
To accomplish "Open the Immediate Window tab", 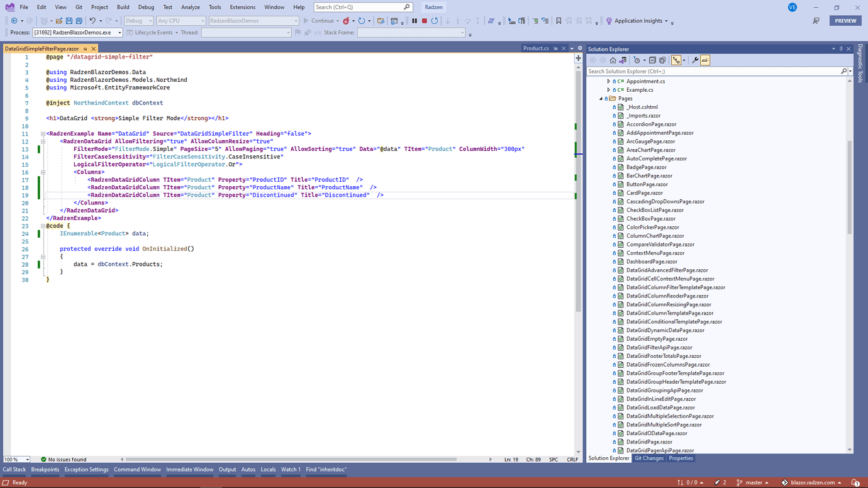I will pyautogui.click(x=189, y=470).
